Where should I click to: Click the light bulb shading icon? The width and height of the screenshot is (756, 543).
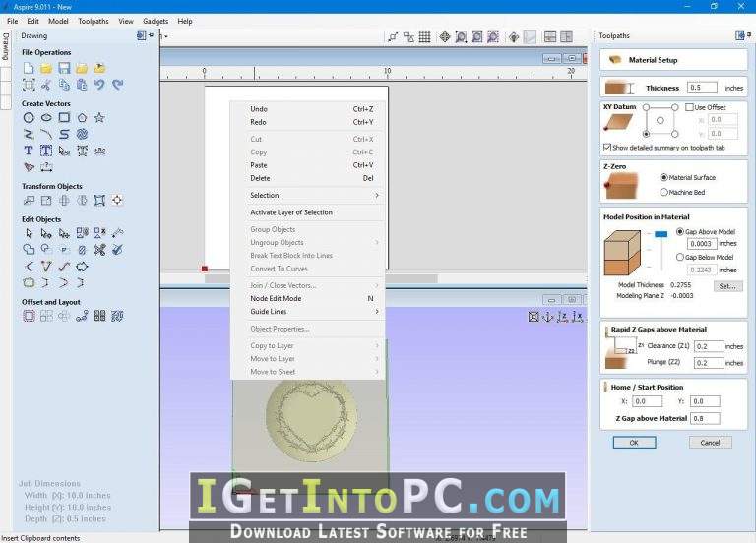(514, 37)
